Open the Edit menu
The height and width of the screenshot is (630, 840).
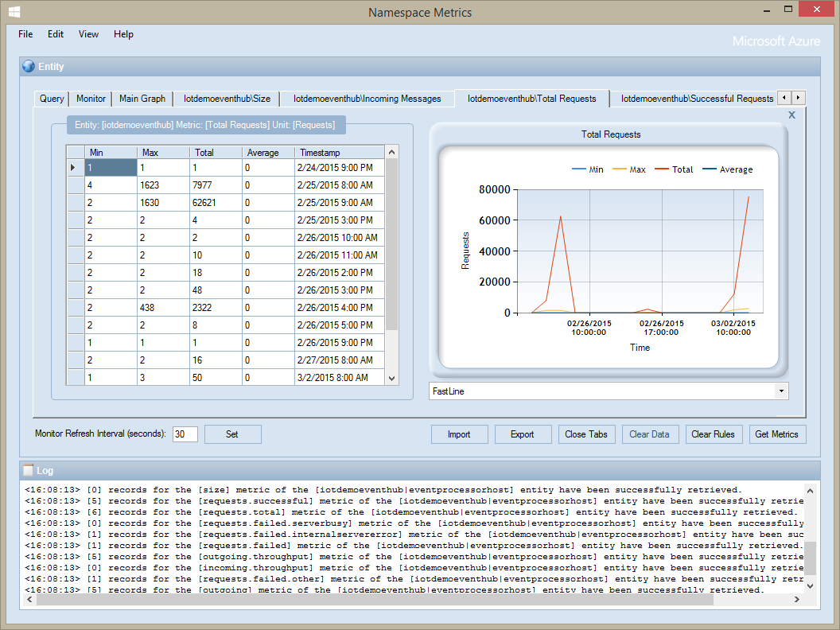click(55, 34)
